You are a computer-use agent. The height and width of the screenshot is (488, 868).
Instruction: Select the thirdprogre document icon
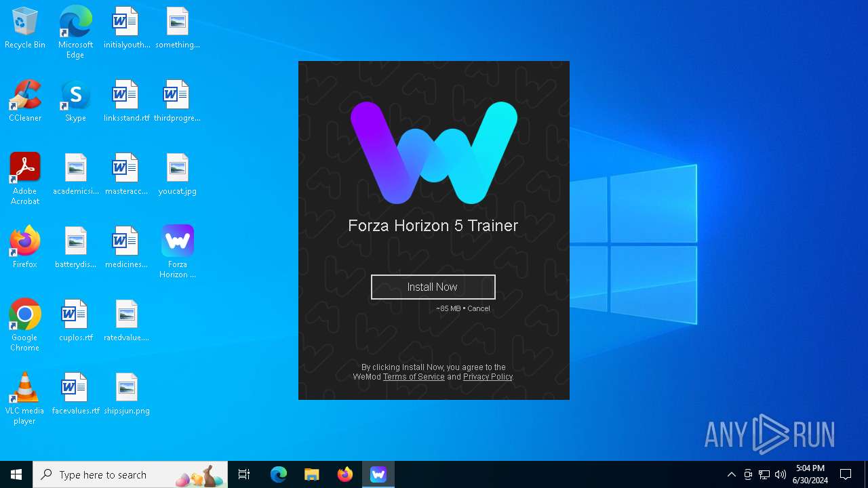pos(178,102)
